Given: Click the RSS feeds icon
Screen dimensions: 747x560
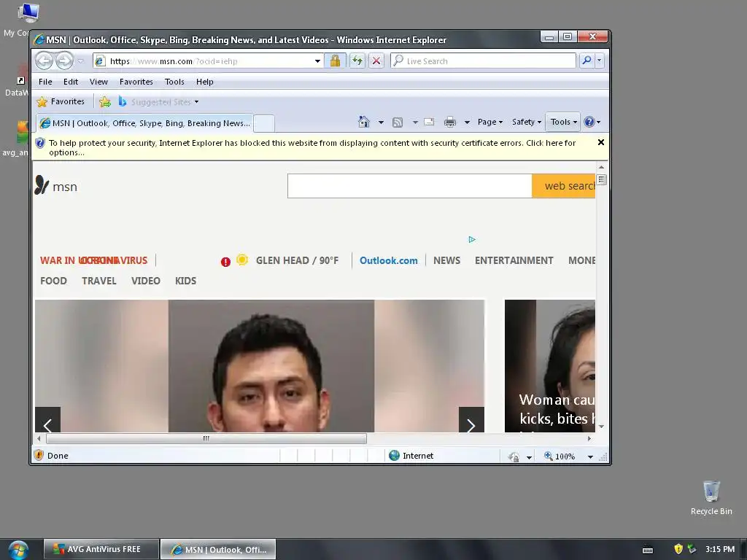Looking at the screenshot, I should (x=398, y=122).
